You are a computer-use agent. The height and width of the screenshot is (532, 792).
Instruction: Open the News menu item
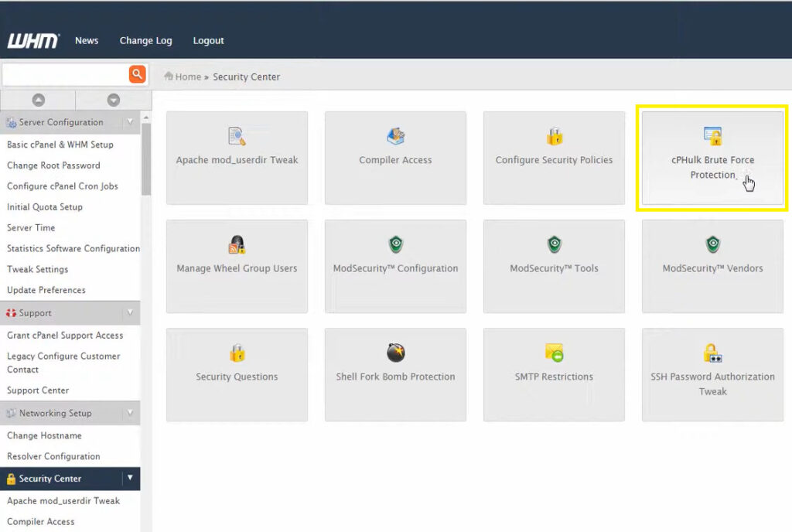[87, 41]
